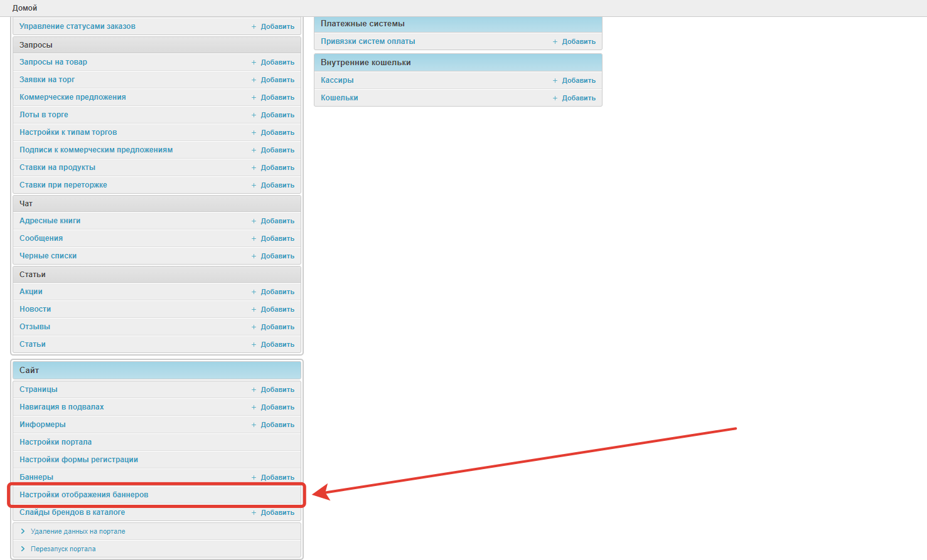Add new Слайды брендов в каталоге
The width and height of the screenshot is (927, 560).
click(277, 513)
